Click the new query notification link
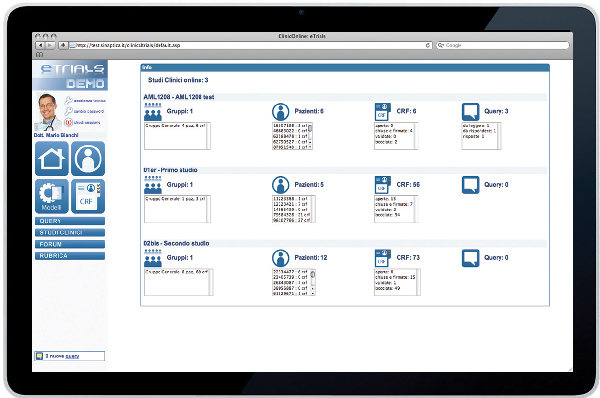The width and height of the screenshot is (600, 398). point(72,356)
